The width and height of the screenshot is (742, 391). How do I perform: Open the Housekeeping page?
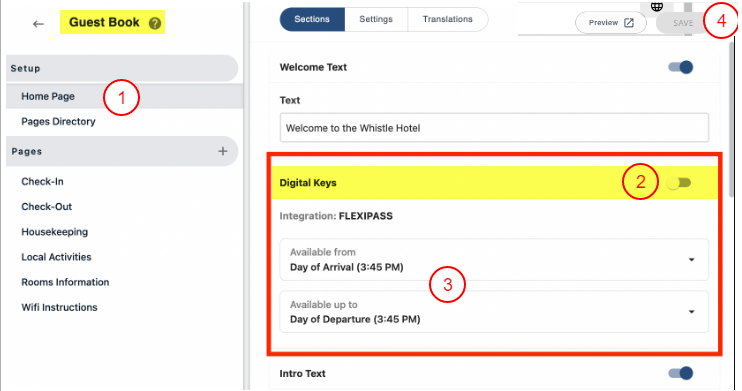(54, 231)
